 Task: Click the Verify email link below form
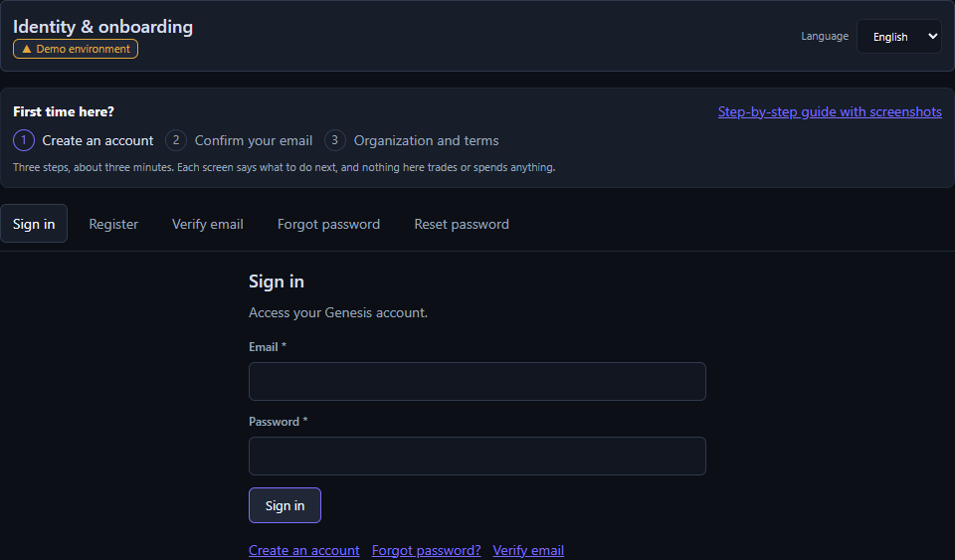(x=528, y=550)
